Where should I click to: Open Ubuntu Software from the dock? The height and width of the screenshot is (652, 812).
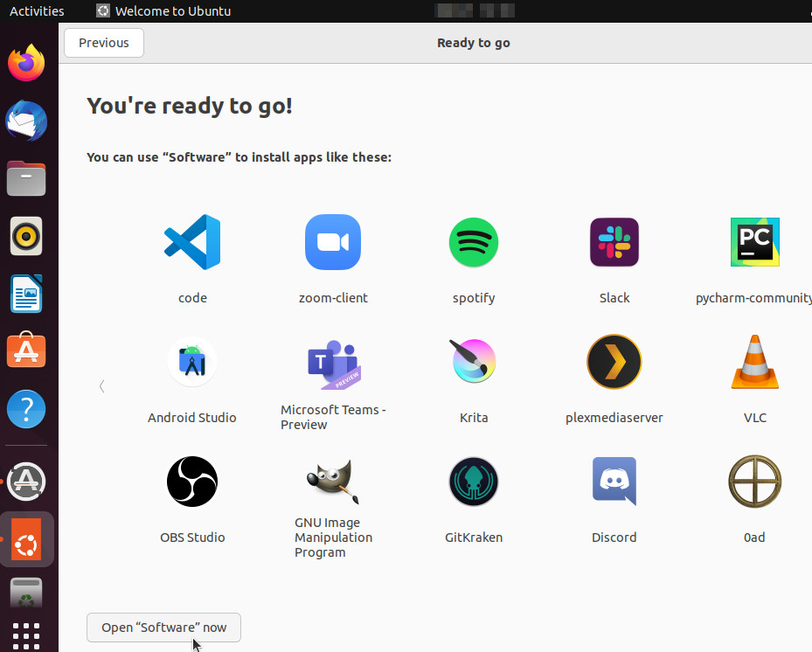point(26,350)
